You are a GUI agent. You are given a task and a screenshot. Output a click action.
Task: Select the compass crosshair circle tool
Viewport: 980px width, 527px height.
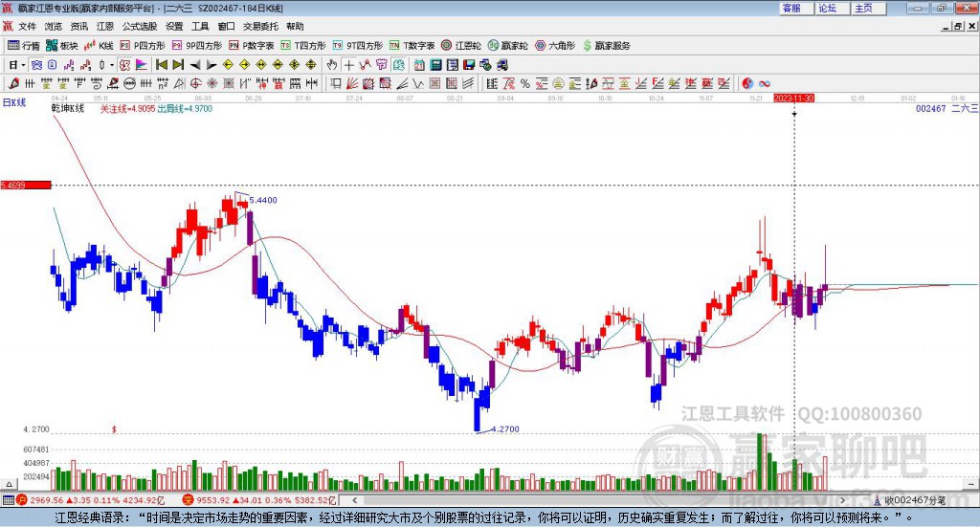(195, 83)
